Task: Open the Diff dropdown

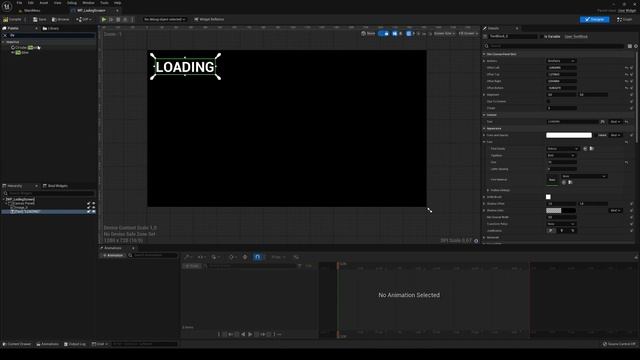Action: pos(83,19)
